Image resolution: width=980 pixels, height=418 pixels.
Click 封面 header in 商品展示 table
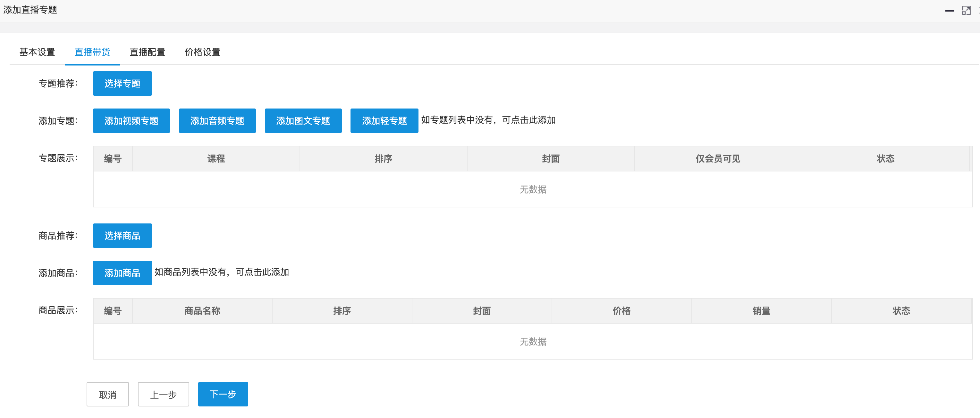(482, 310)
